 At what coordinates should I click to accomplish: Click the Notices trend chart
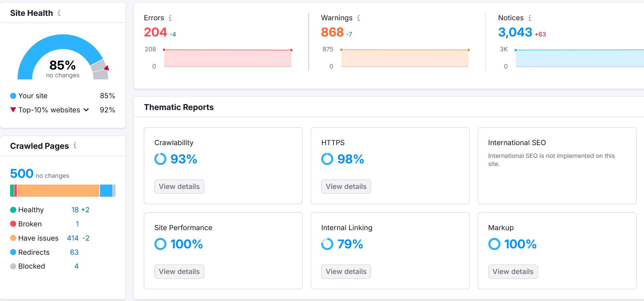[x=579, y=58]
